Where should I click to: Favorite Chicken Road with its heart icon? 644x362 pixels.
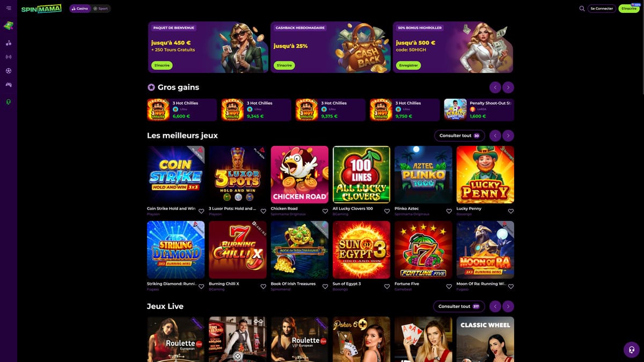325,211
